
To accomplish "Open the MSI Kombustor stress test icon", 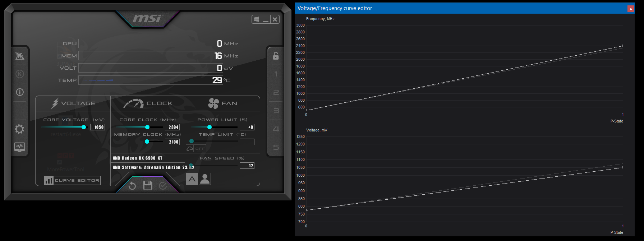I will (x=20, y=56).
